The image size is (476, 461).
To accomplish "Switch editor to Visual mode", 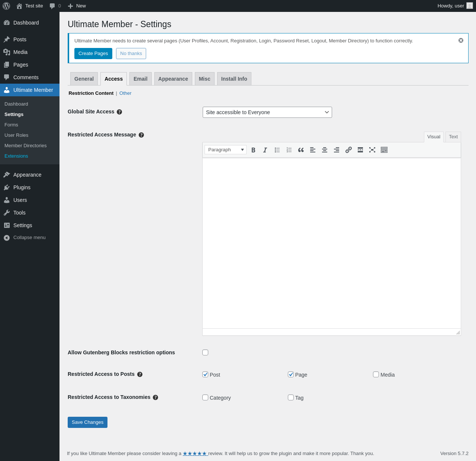I will click(434, 137).
